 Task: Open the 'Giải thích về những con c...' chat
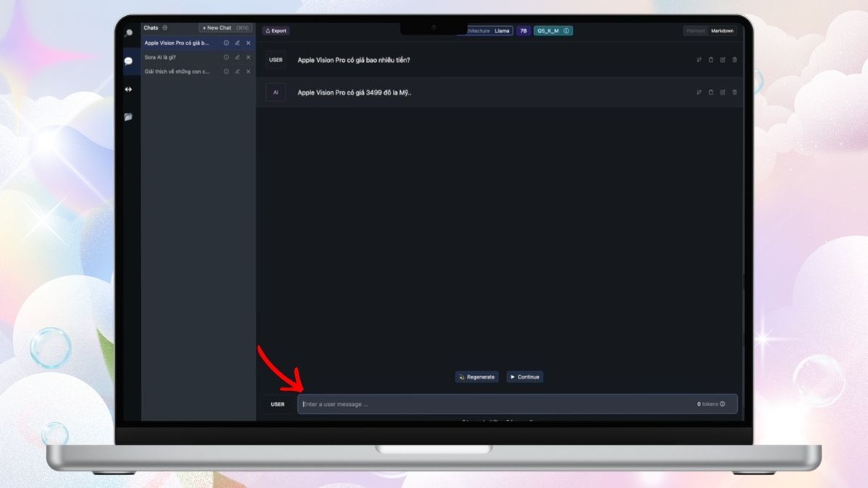(177, 72)
